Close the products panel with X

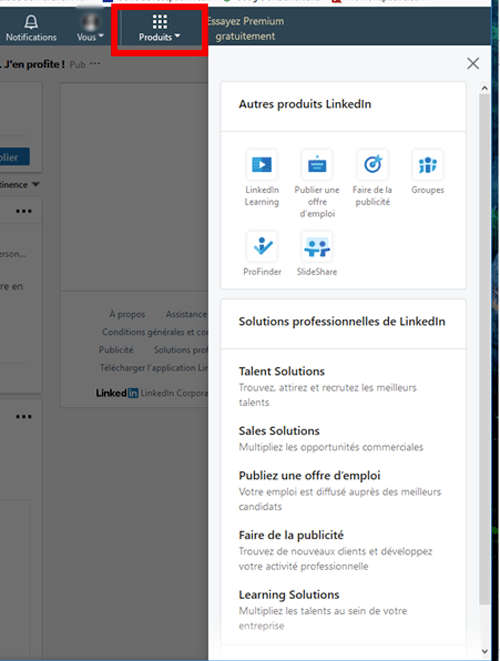coord(473,63)
